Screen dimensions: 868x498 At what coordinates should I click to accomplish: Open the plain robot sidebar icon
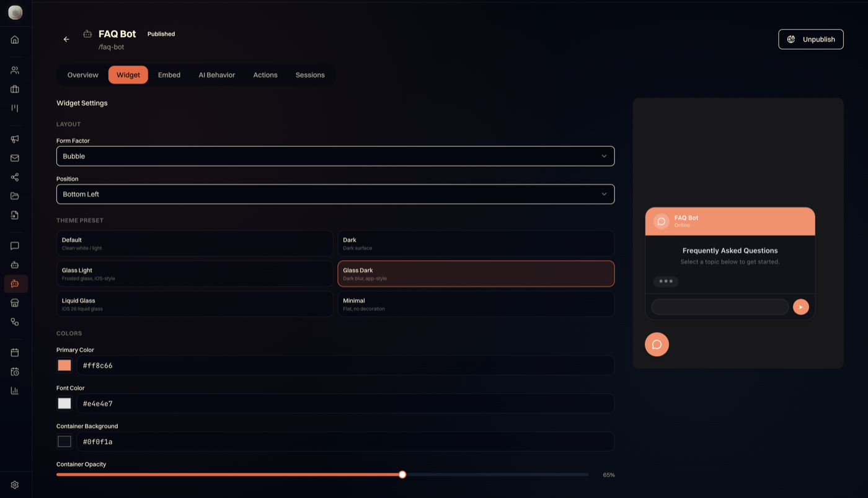click(x=15, y=265)
